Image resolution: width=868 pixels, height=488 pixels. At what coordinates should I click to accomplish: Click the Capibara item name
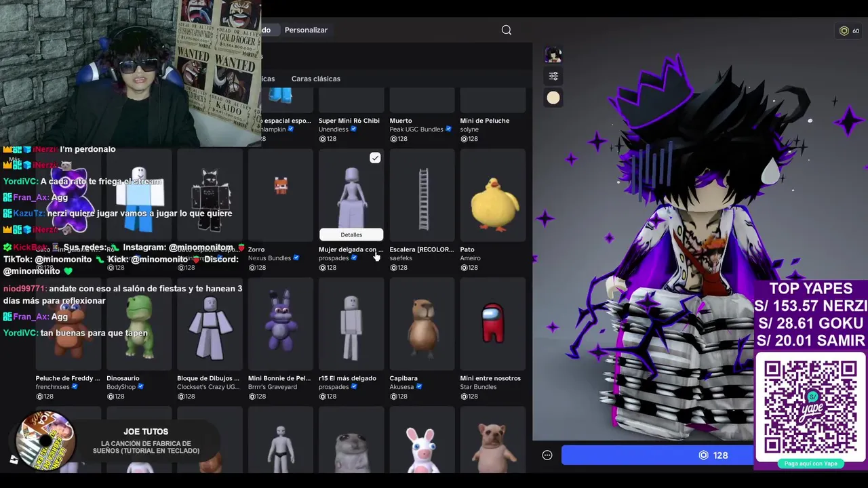pos(403,378)
